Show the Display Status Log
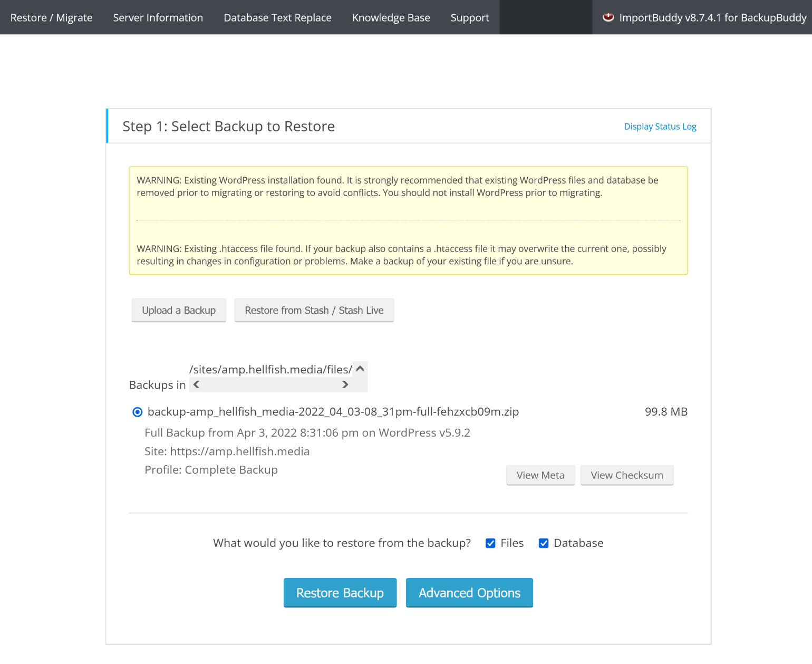Image resolution: width=812 pixels, height=664 pixels. pos(660,127)
